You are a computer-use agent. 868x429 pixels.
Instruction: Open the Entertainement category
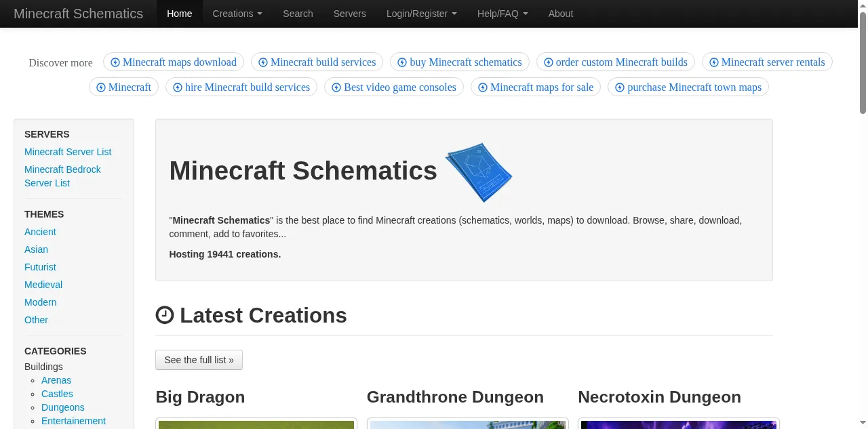click(x=73, y=421)
